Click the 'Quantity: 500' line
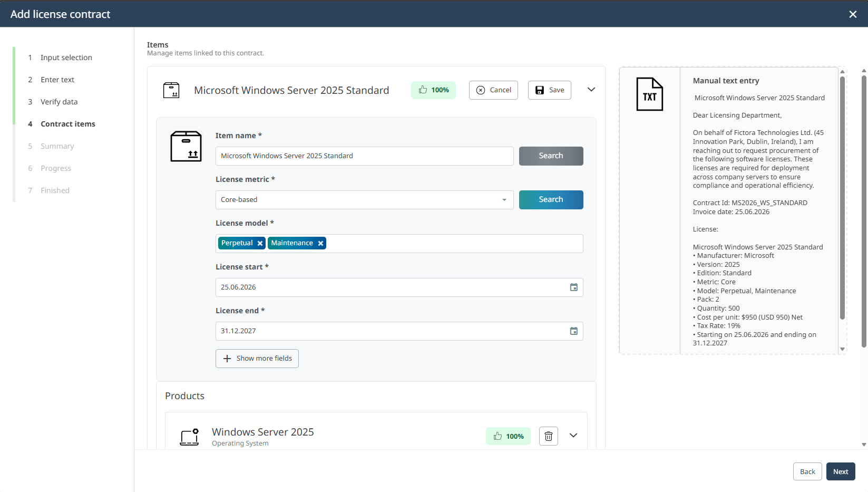The width and height of the screenshot is (868, 492). [716, 308]
